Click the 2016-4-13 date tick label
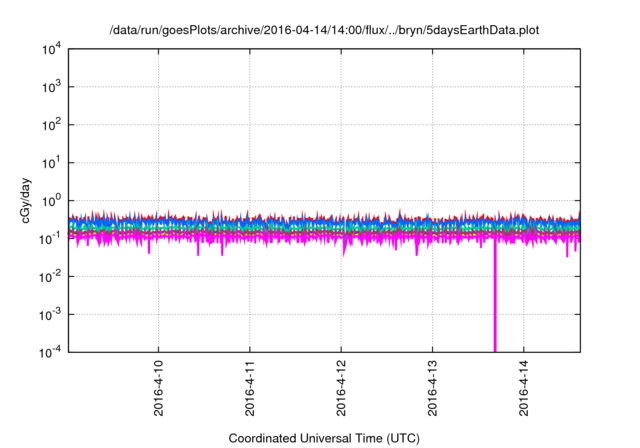Image resolution: width=640 pixels, height=448 pixels. coord(433,388)
